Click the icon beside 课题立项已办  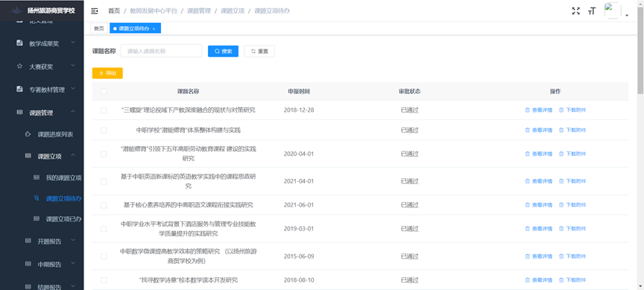click(x=37, y=218)
